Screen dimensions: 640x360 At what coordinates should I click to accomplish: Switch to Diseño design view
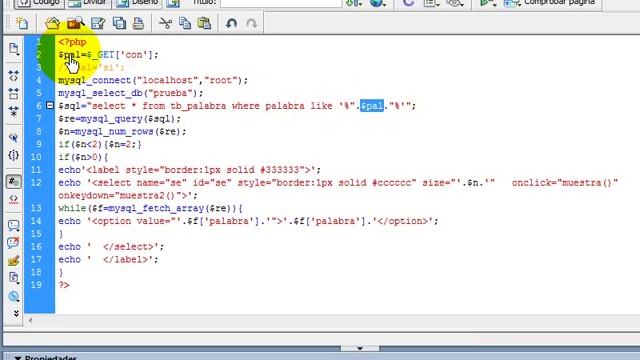coord(138,3)
